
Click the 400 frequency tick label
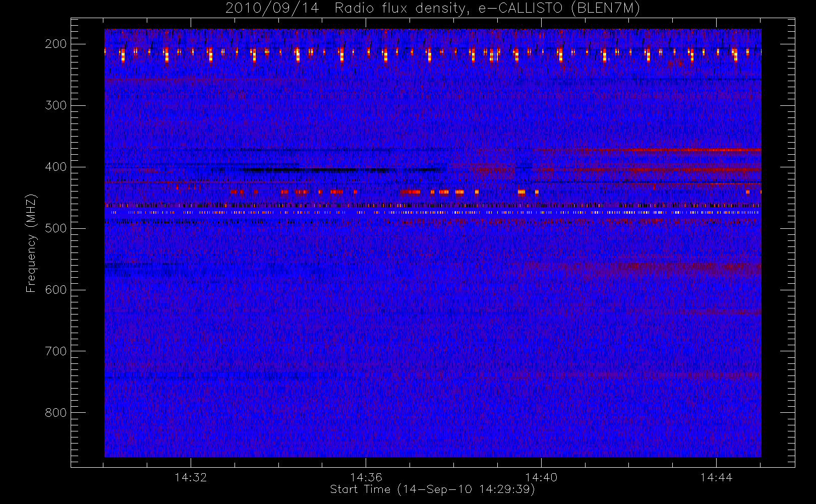pos(56,167)
